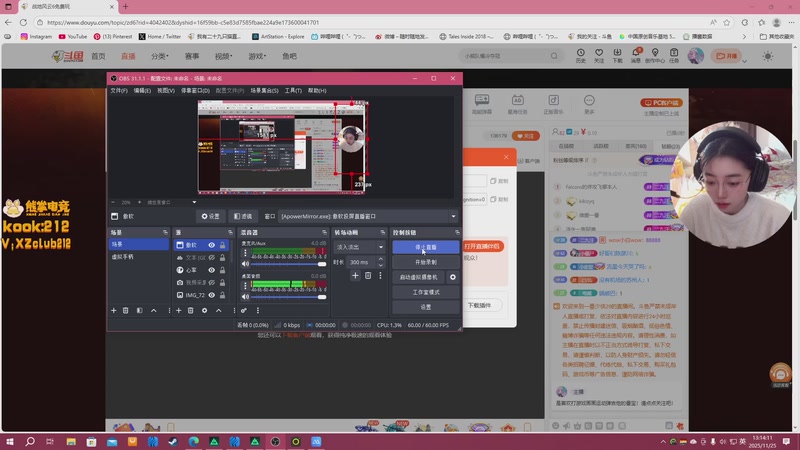Open mixer toolbar three-dot menu
The height and width of the screenshot is (450, 800).
coord(258,310)
